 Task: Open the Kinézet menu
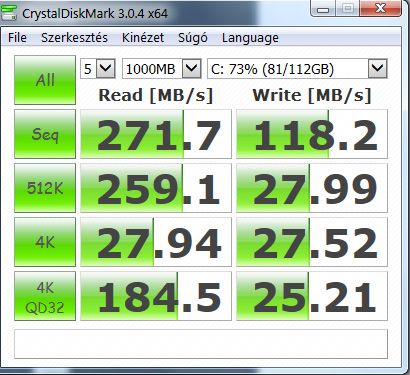143,38
